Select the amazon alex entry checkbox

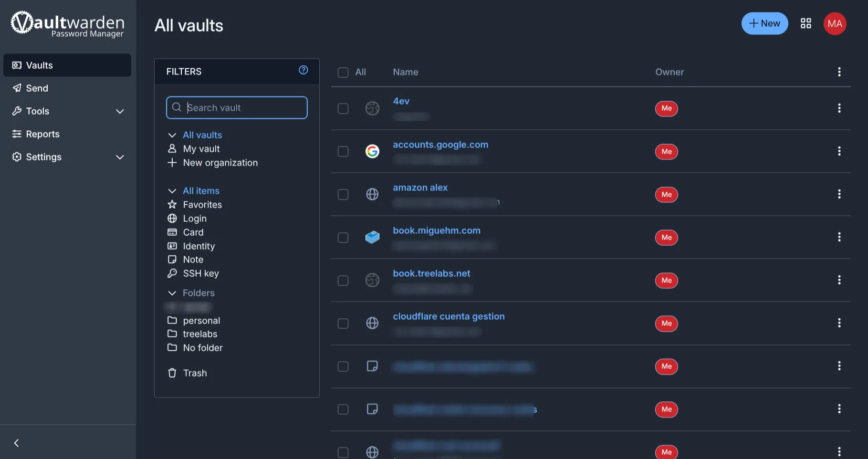(x=343, y=195)
